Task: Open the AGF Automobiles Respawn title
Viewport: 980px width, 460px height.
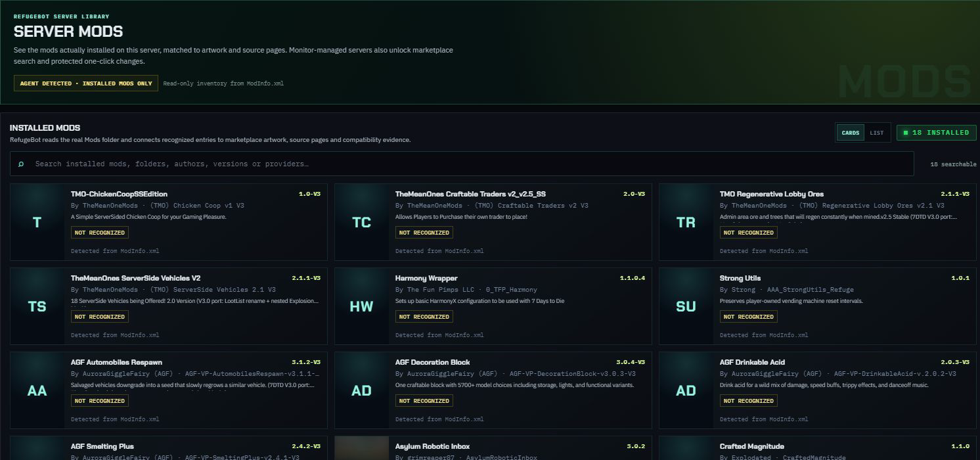Action: click(x=116, y=362)
